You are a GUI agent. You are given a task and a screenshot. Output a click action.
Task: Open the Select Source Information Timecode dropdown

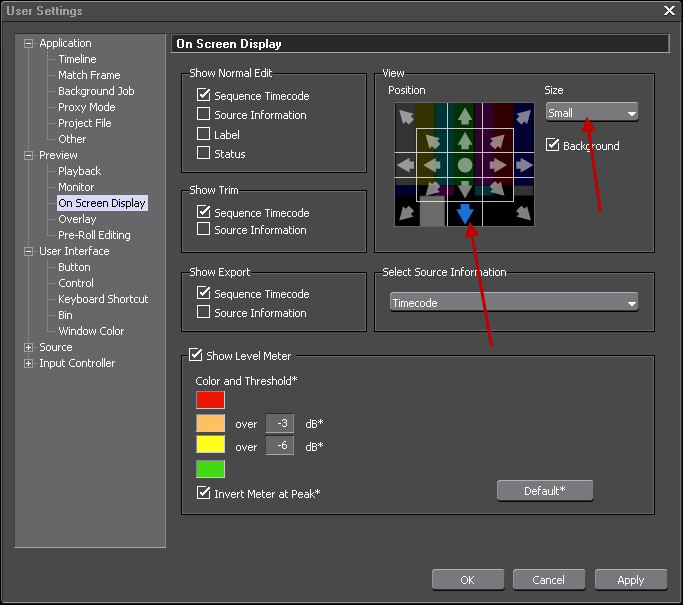(x=514, y=303)
